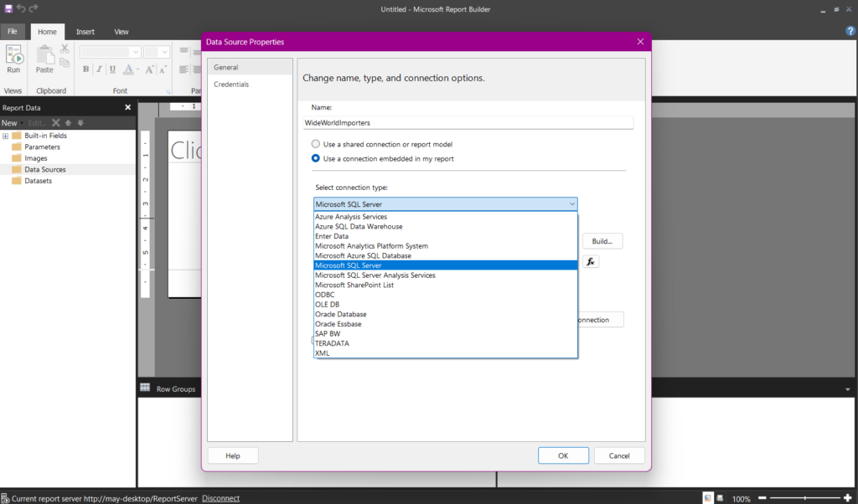Open the File ribbon tab
Image resolution: width=858 pixels, height=504 pixels.
coord(13,31)
